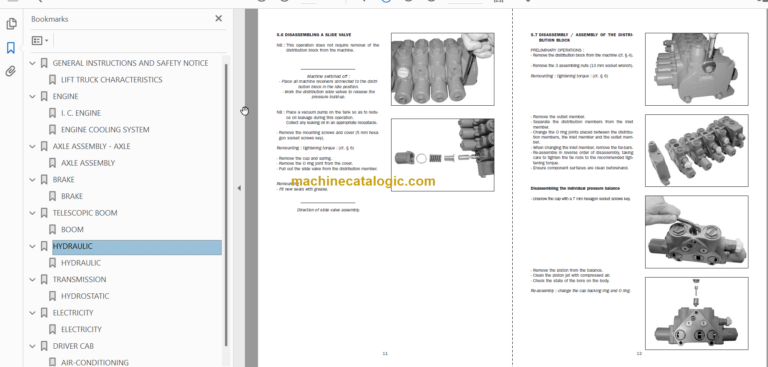The height and width of the screenshot is (367, 768).
Task: Jump to the ENGINE bookmark
Action: 65,97
